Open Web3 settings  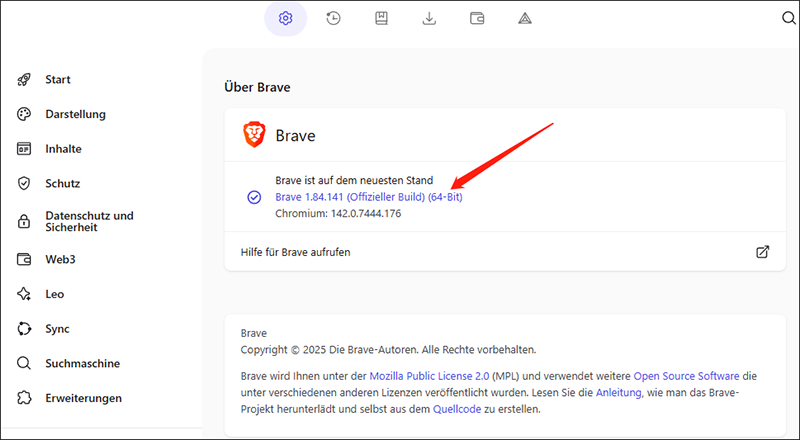point(60,259)
